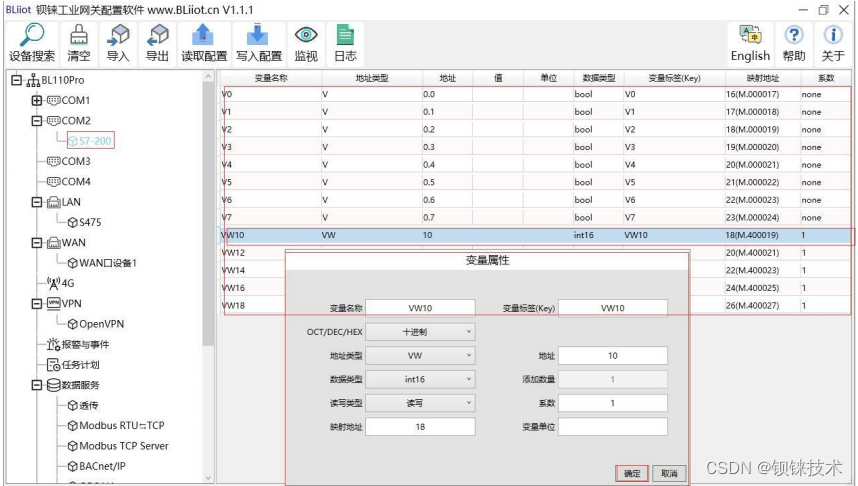
Task: Collapse the WAN tree node
Action: [x=37, y=242]
